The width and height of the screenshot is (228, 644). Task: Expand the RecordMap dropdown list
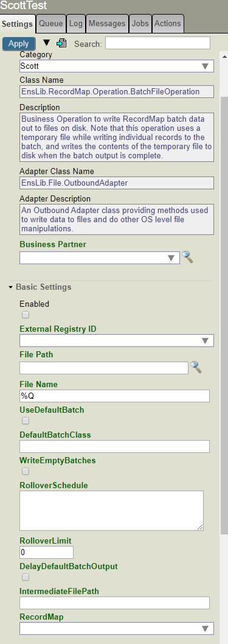click(117, 628)
